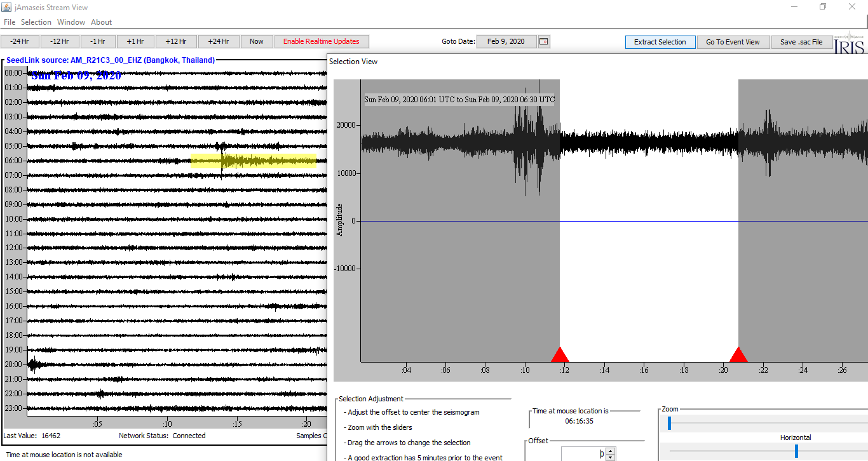Open the calendar picker icon next to Goto Date
This screenshot has height=461, width=868.
coord(544,41)
